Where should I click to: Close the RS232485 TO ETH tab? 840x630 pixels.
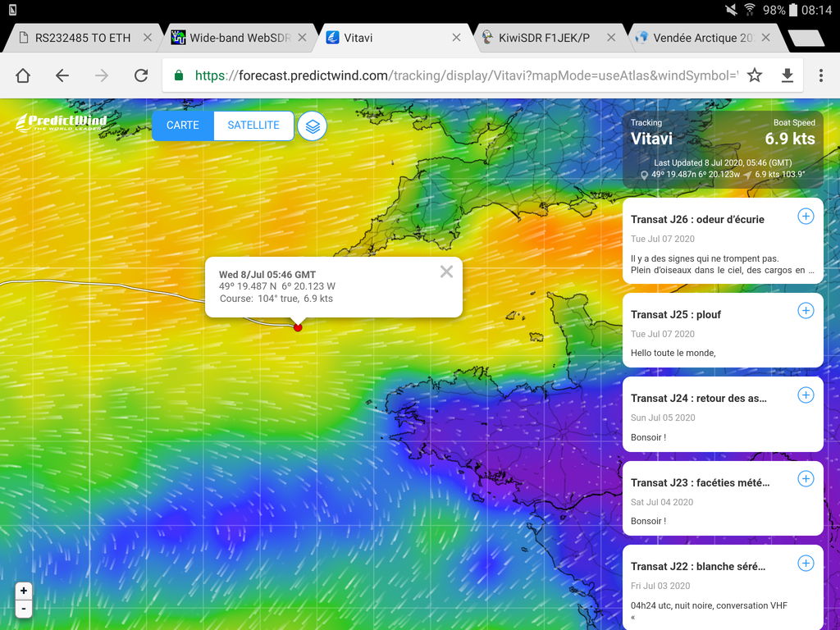[148, 38]
